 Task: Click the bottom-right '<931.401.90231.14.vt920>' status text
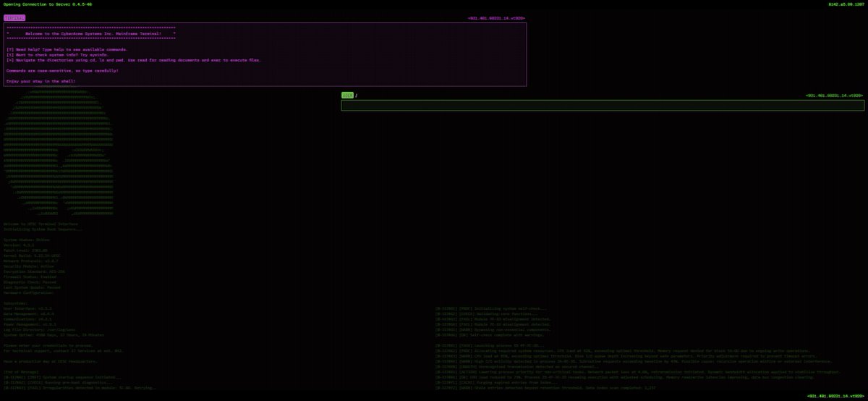(x=835, y=396)
